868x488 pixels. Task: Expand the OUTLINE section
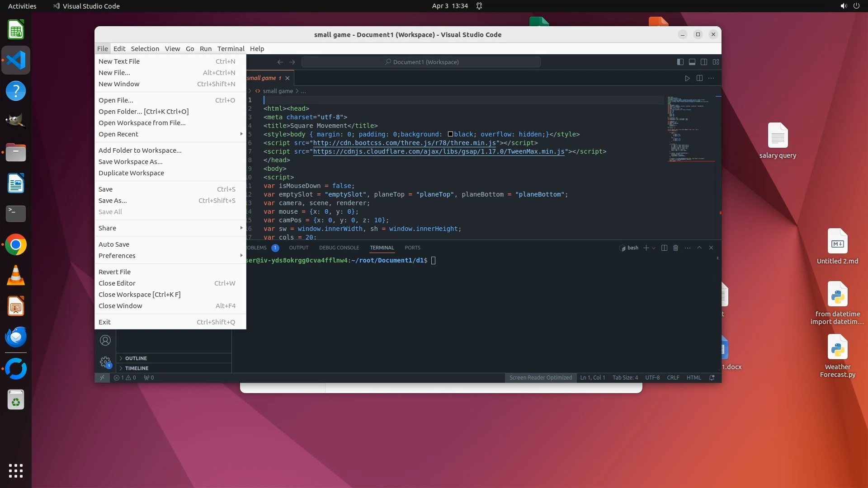(136, 358)
